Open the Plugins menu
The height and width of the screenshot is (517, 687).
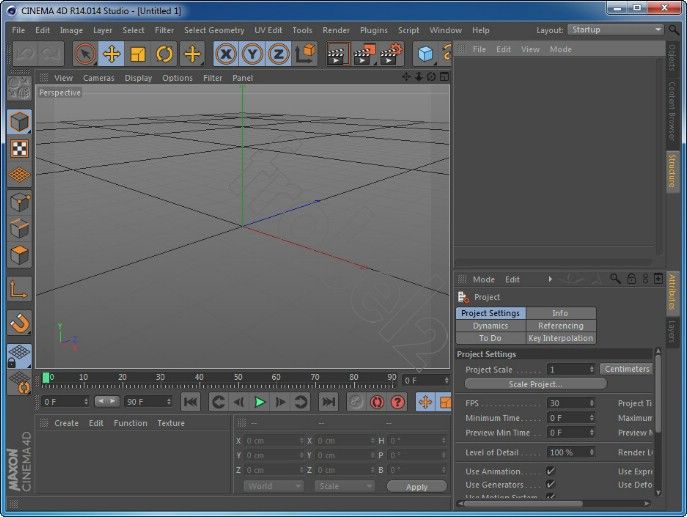click(x=373, y=30)
